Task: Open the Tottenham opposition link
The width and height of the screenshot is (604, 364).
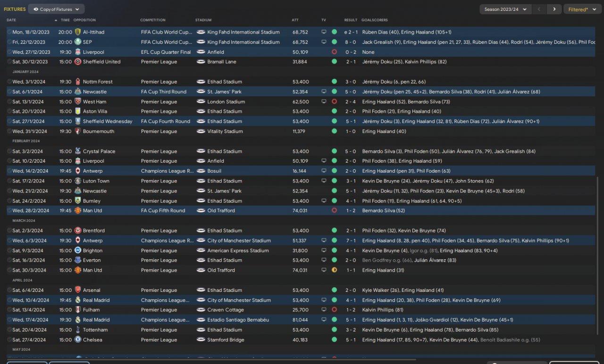Action: pos(95,330)
